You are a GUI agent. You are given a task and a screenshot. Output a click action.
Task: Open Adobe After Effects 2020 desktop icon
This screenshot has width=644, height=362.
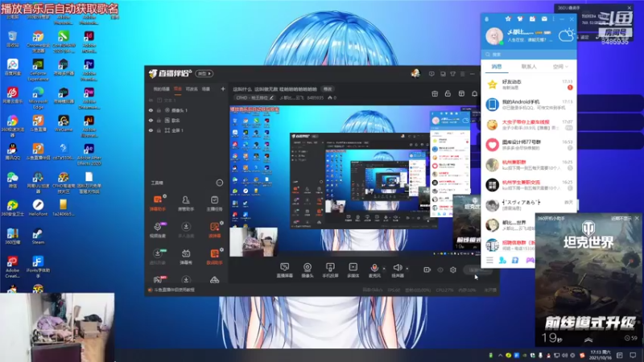tap(89, 154)
